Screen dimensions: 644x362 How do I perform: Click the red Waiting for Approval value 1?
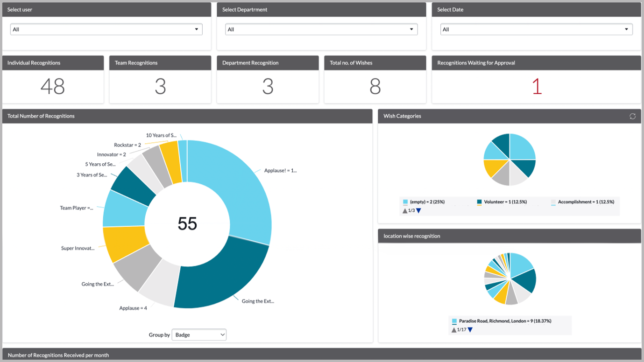coord(537,86)
